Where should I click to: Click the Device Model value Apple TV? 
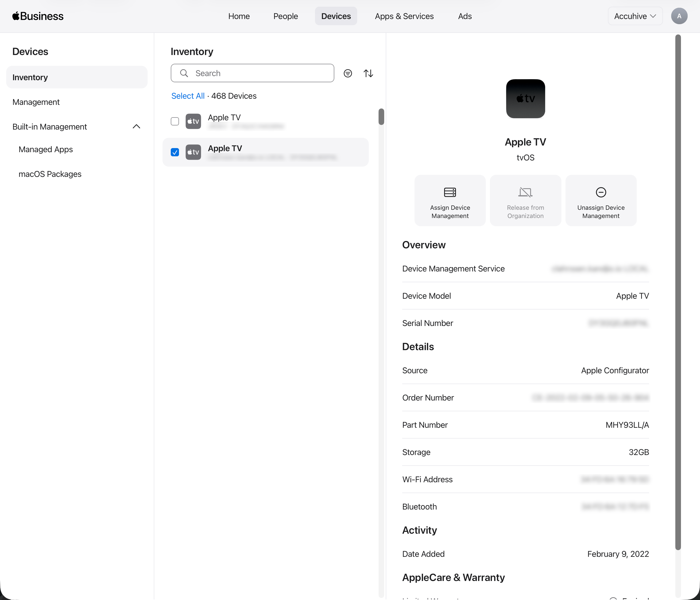coord(632,296)
